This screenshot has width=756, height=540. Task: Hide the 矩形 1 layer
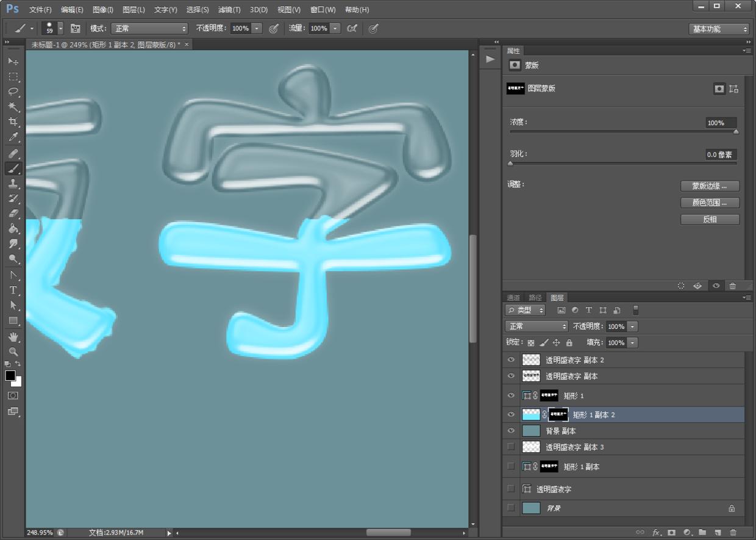511,395
